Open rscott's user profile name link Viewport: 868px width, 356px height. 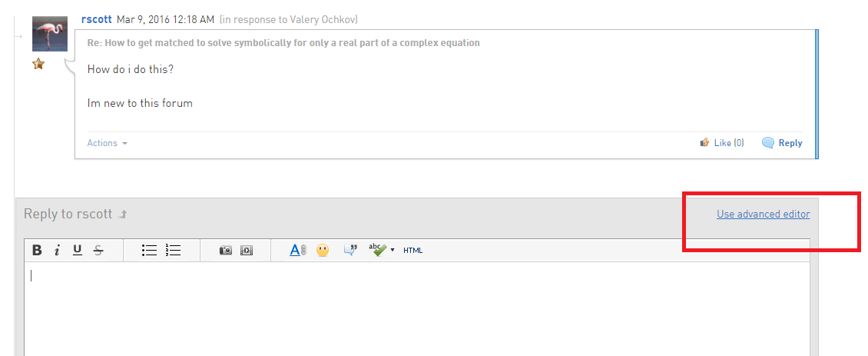(x=97, y=19)
